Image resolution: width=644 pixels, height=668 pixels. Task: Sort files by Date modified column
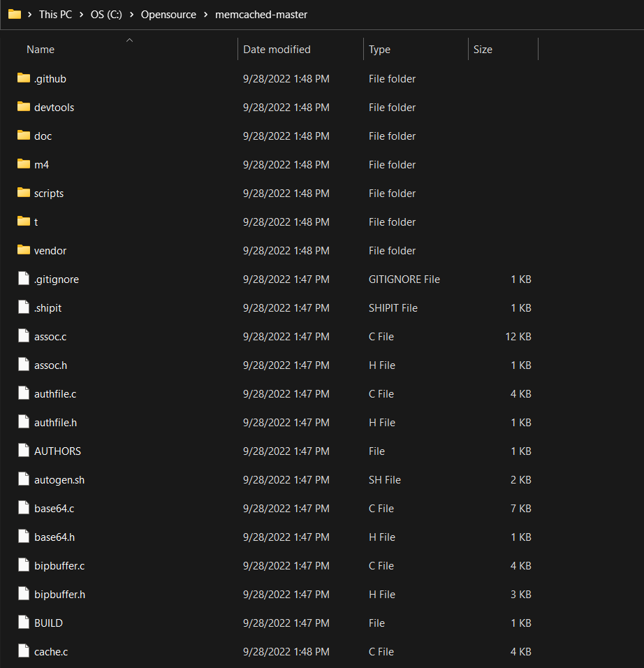[x=277, y=50]
